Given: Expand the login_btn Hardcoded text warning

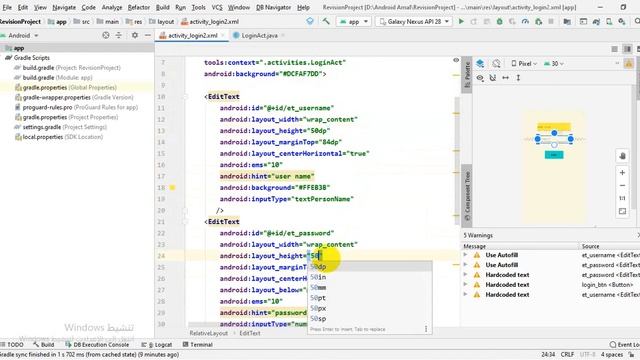Looking at the screenshot, I should coord(465,284).
